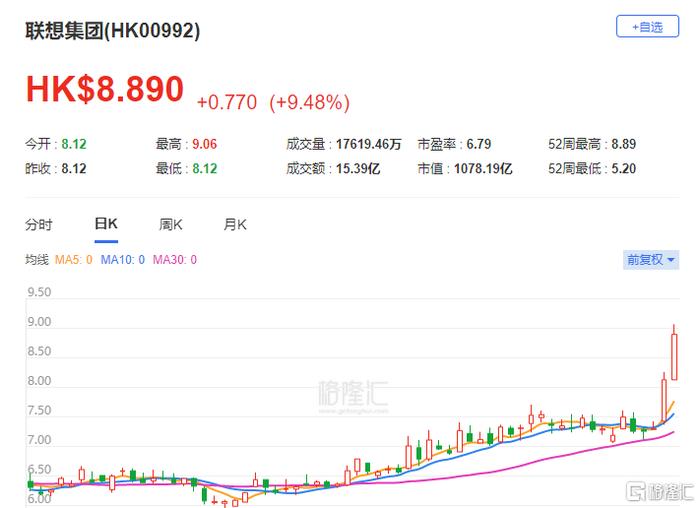Open the 周K chart tab
700x508 pixels.
pyautogui.click(x=171, y=224)
